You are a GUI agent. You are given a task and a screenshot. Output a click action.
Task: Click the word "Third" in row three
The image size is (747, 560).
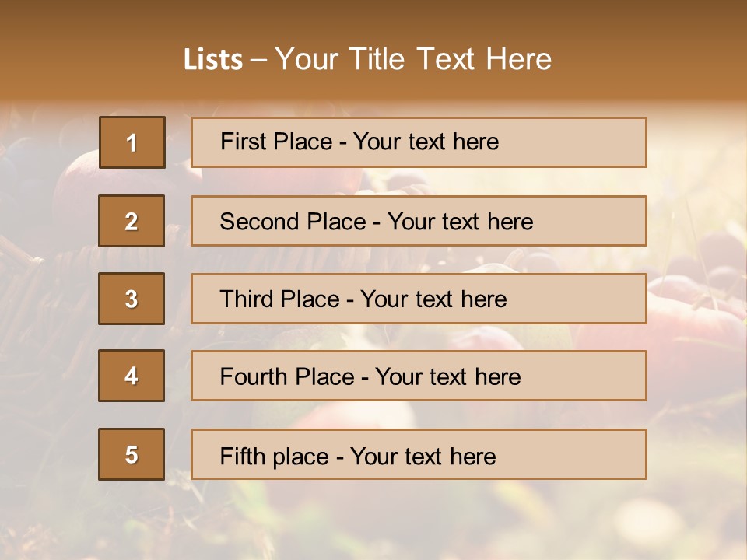(x=244, y=299)
